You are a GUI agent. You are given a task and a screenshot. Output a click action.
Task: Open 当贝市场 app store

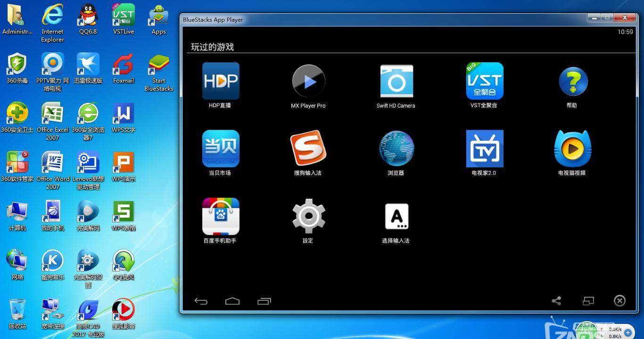[221, 149]
